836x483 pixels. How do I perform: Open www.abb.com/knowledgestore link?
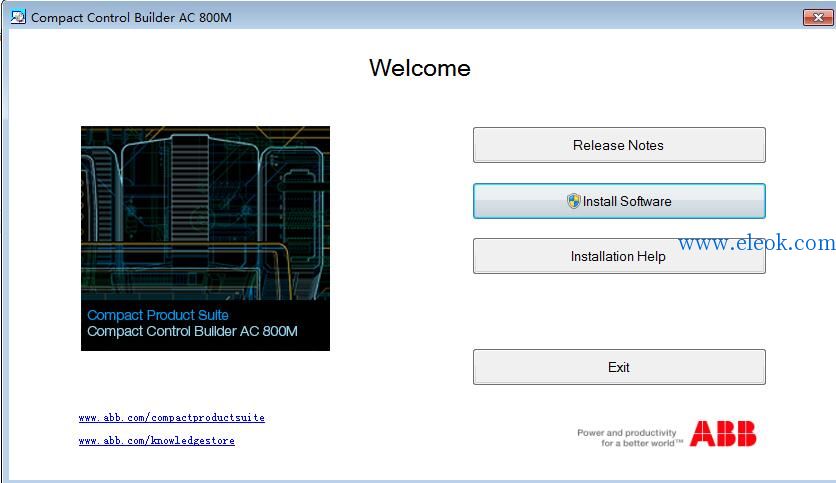[157, 441]
